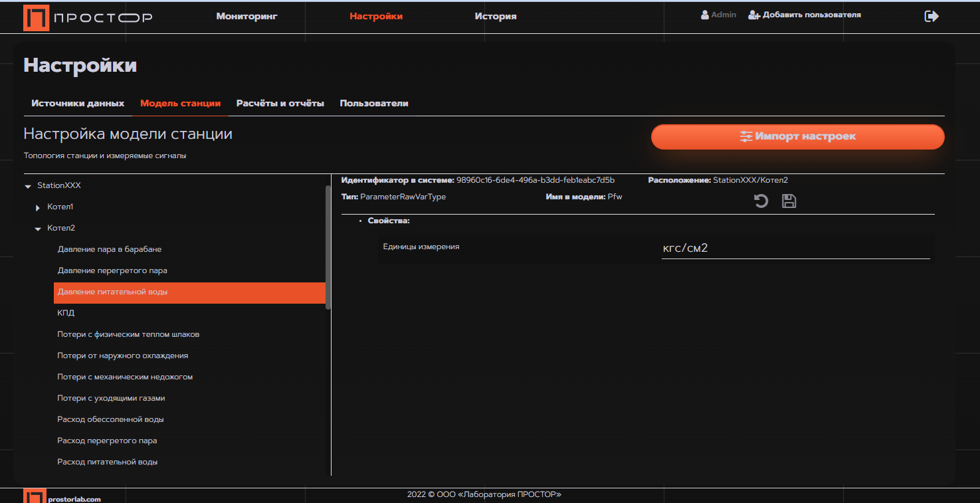The width and height of the screenshot is (980, 503).
Task: Click the tree panel vertical scrollbar
Action: coord(328,247)
